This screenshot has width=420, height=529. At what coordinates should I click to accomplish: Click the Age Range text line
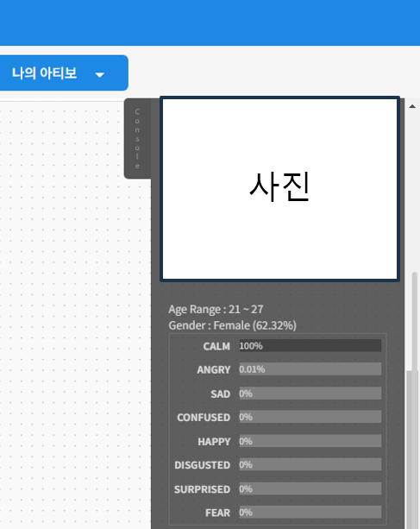click(216, 309)
